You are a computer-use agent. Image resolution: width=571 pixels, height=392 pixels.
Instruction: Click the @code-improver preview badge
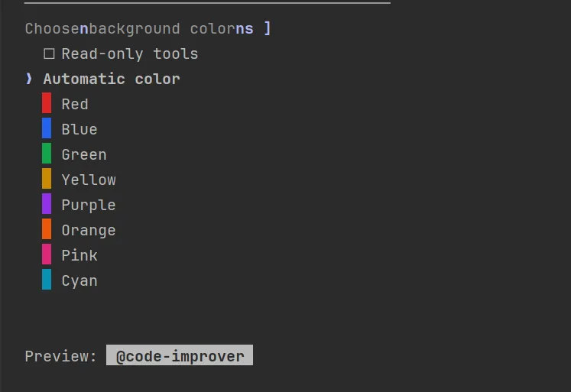180,355
